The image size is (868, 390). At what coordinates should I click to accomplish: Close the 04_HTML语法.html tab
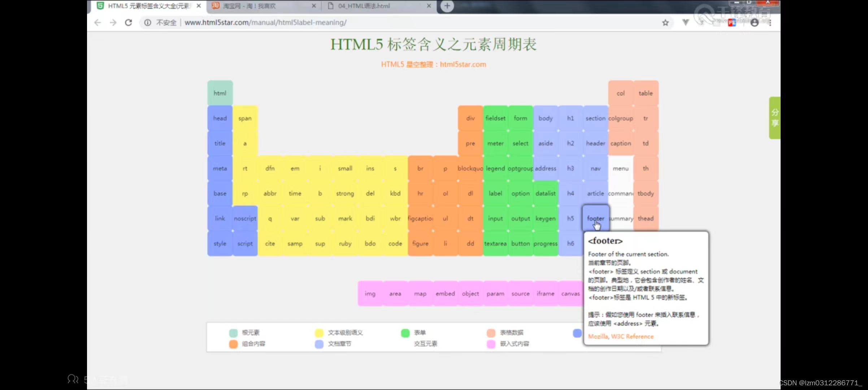429,6
